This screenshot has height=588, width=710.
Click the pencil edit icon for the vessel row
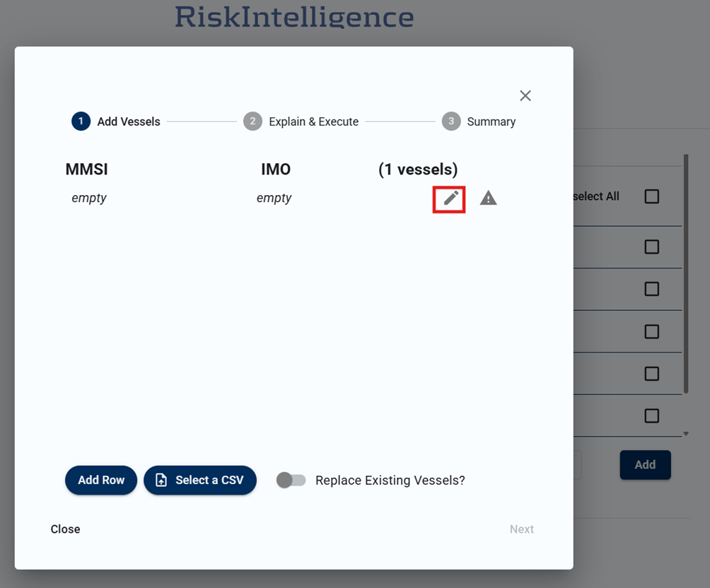(x=450, y=199)
